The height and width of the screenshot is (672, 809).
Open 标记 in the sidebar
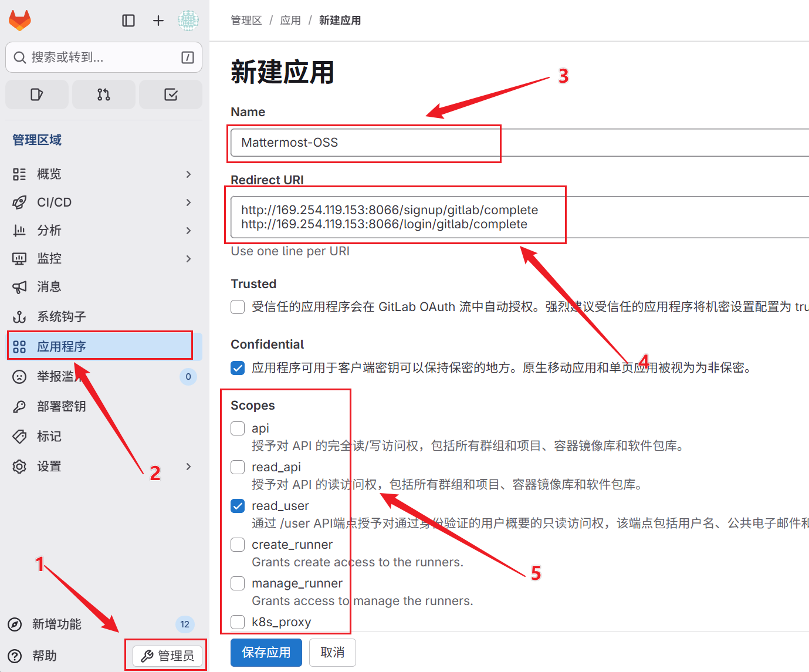(x=104, y=437)
